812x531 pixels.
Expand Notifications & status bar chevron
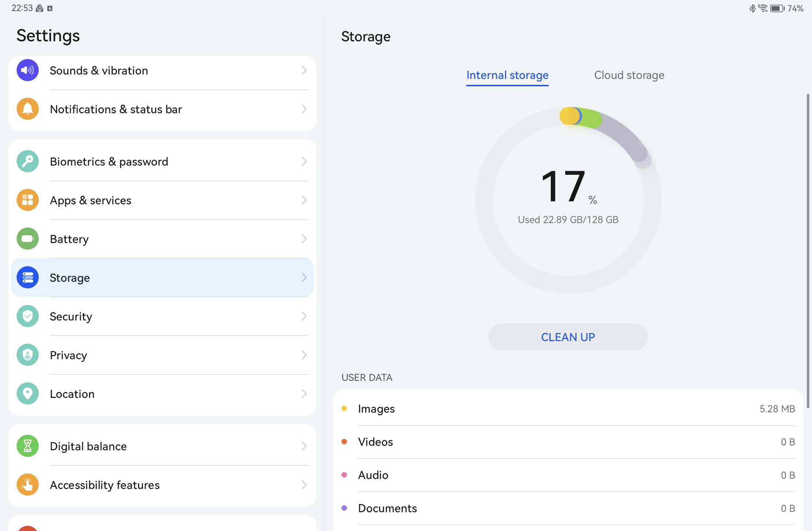click(x=304, y=109)
